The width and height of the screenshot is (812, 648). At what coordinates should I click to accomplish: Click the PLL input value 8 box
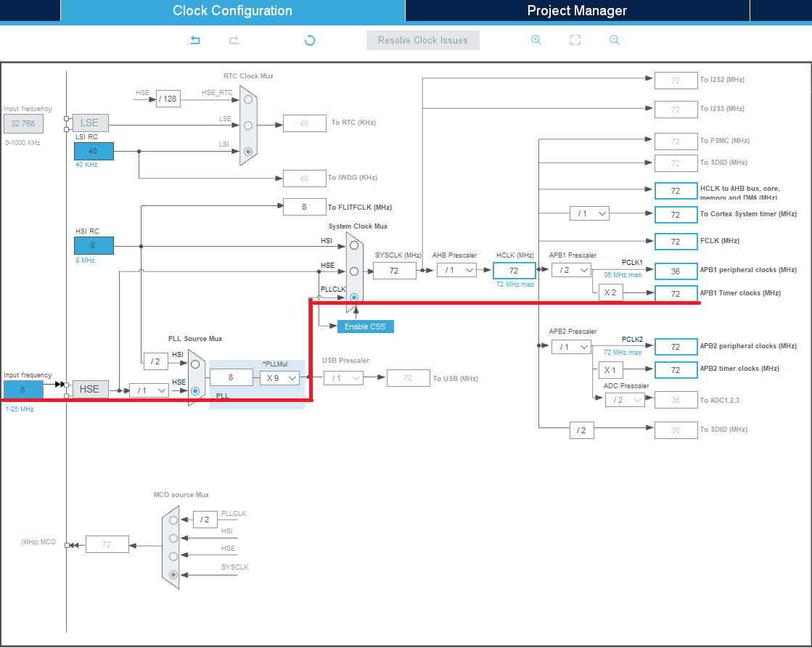[x=231, y=377]
